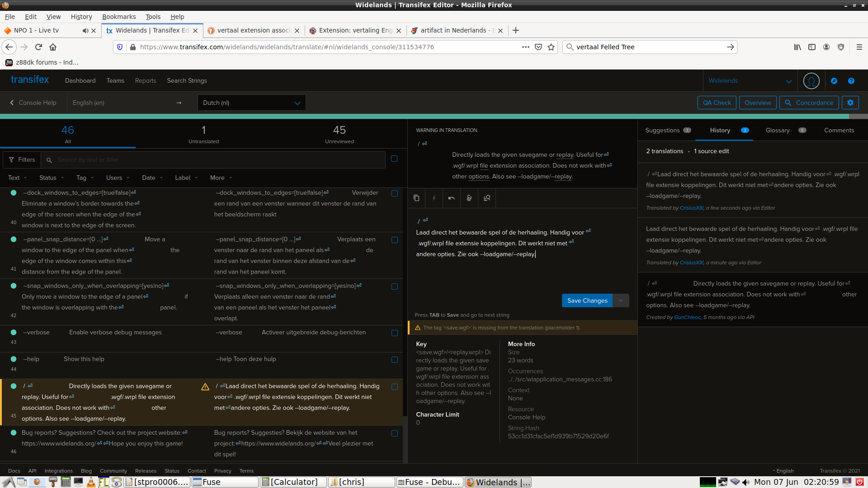Screen dimensions: 868x488
Task: Click the Firefox home icon
Action: [x=53, y=47]
